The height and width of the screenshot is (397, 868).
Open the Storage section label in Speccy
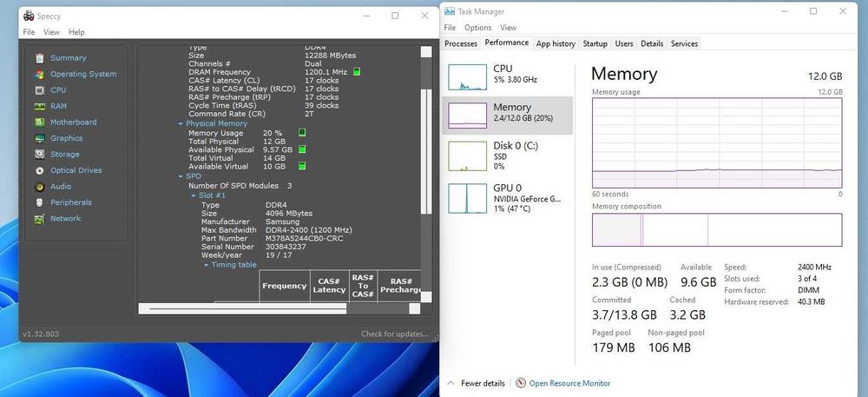coord(65,155)
